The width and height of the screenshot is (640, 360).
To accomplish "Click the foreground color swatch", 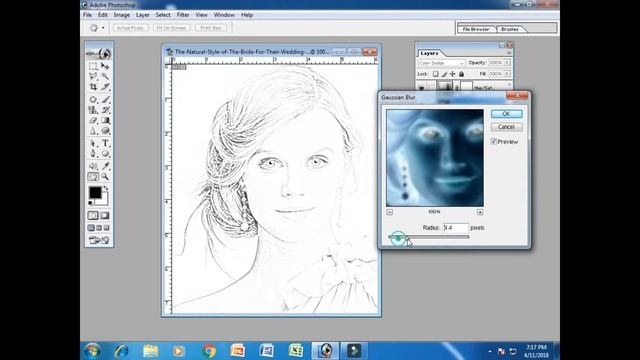I will coord(95,192).
